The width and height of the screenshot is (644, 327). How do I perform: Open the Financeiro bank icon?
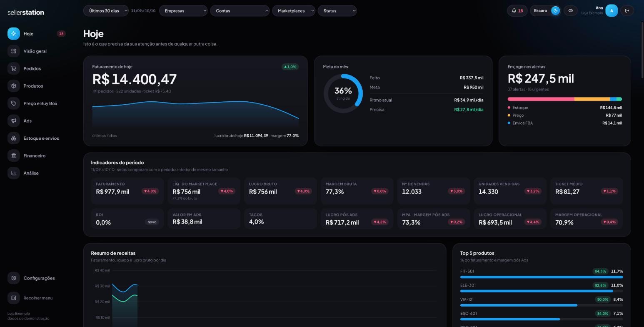point(14,156)
